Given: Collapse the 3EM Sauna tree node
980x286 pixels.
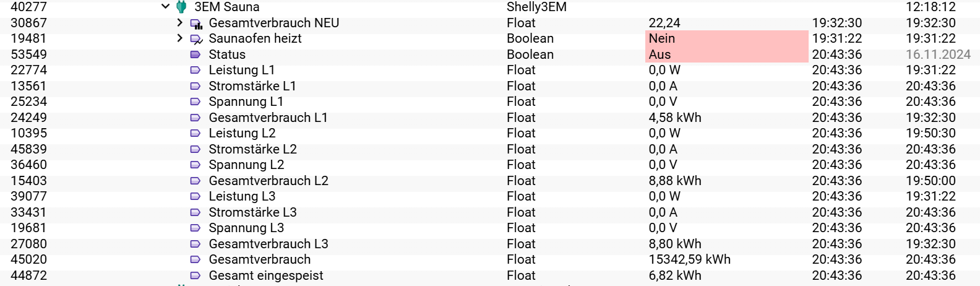Looking at the screenshot, I should coord(165,7).
